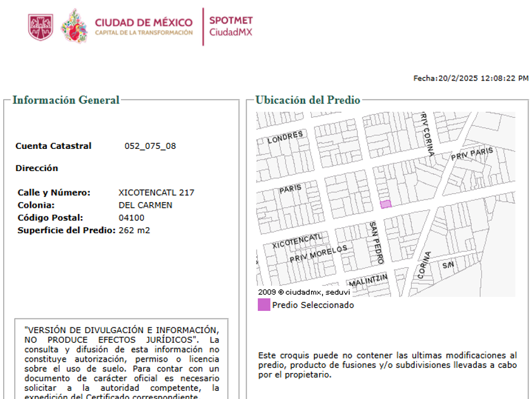Select the address XICOTENCATL 217
This screenshot has width=532, height=399.
pos(156,193)
